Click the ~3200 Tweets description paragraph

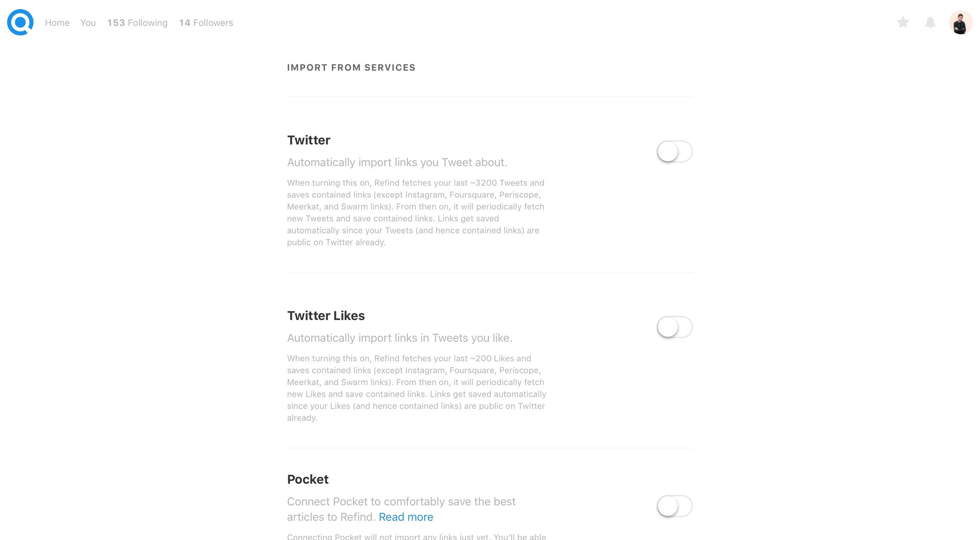[416, 213]
